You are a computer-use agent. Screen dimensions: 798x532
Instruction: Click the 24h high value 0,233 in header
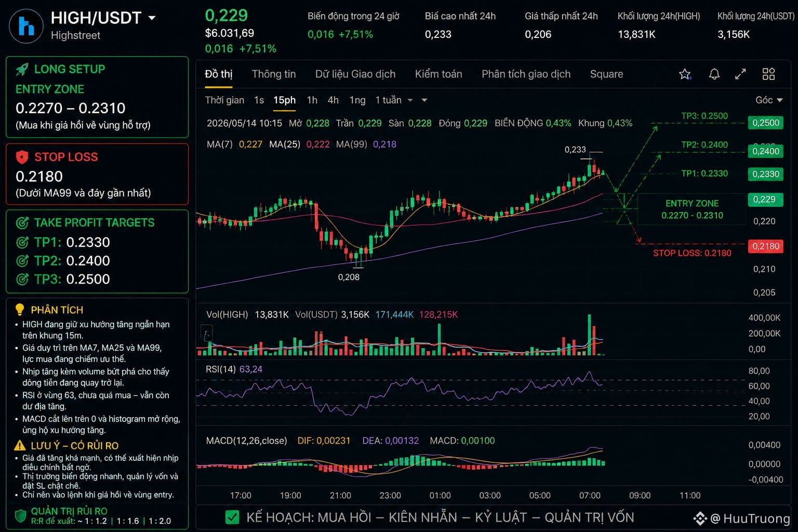(x=438, y=35)
